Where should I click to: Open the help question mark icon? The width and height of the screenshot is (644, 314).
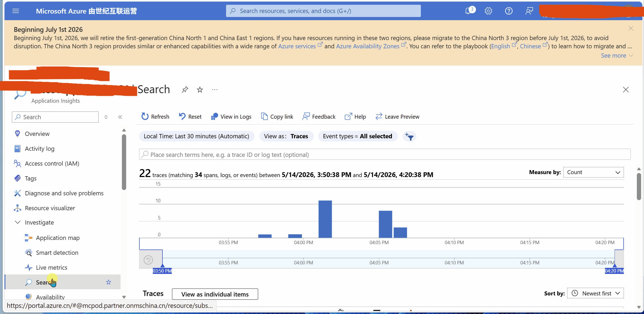click(x=509, y=11)
